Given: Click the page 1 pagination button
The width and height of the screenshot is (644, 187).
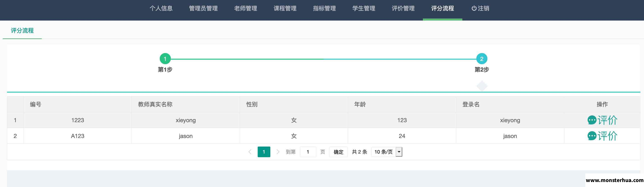Looking at the screenshot, I should 264,152.
